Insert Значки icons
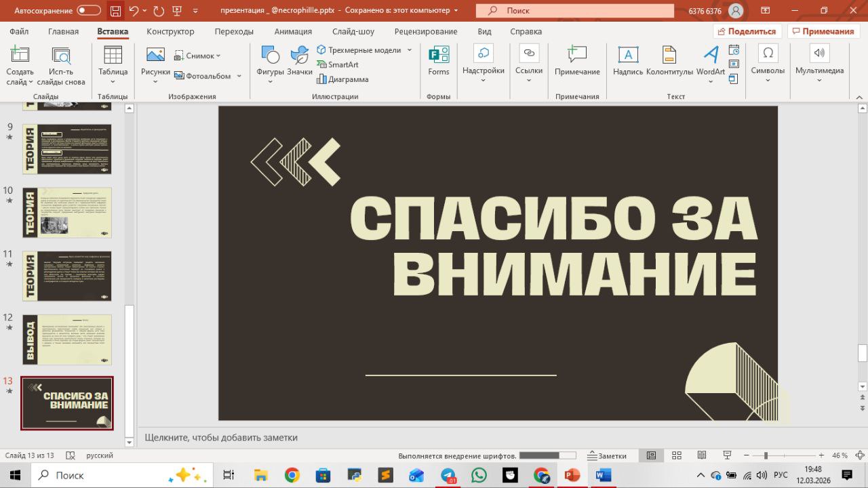868x488 pixels. 300,61
